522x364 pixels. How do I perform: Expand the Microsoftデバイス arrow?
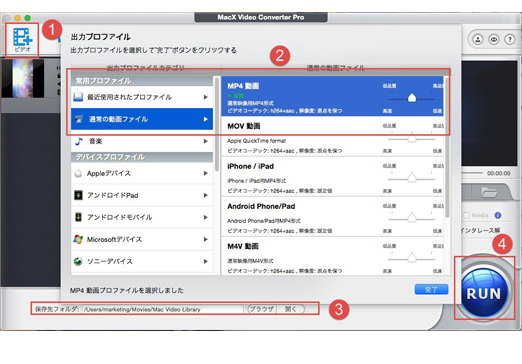[206, 239]
